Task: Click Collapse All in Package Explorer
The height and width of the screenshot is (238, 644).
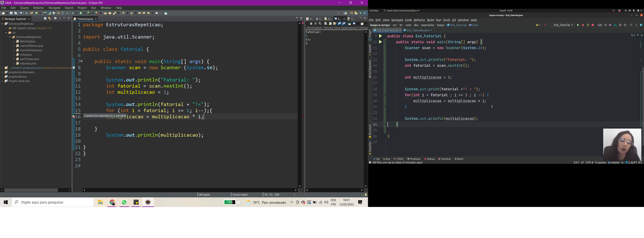Action: click(45, 19)
